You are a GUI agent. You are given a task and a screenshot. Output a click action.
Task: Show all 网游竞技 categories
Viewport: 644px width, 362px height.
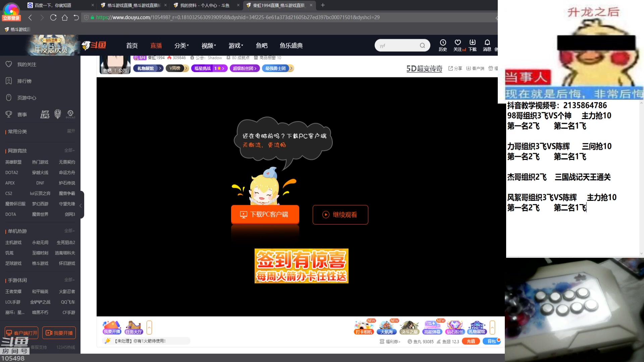(x=69, y=150)
